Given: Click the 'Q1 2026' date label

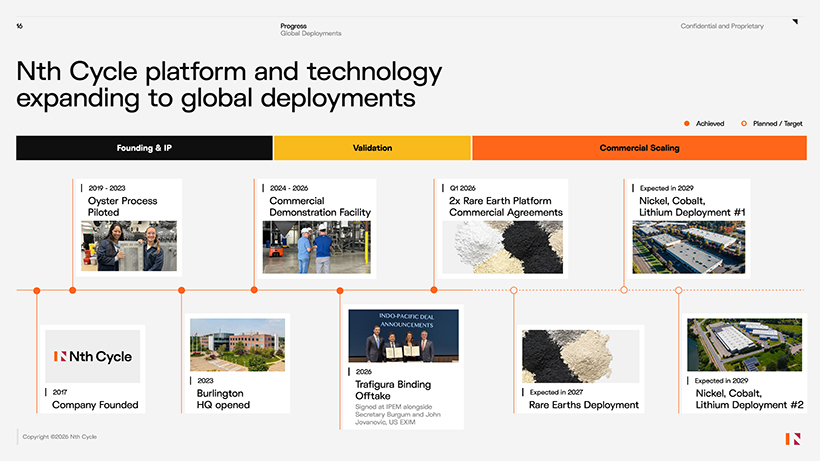Looking at the screenshot, I should (462, 188).
